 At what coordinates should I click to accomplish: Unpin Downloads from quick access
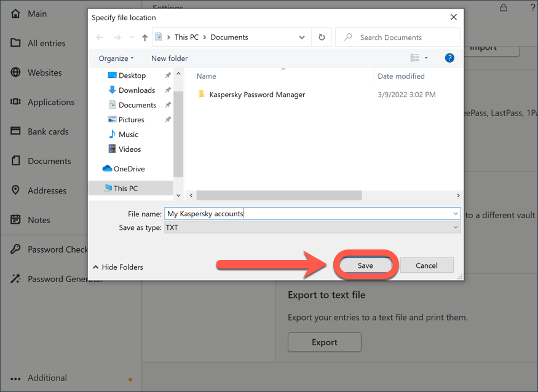[168, 90]
